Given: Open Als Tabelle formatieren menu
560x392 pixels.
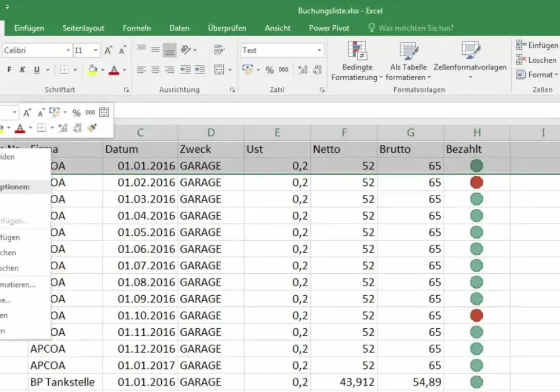Looking at the screenshot, I should pos(408,60).
